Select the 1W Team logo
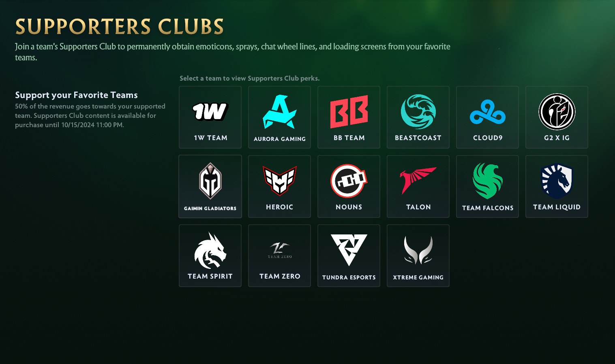 [210, 112]
